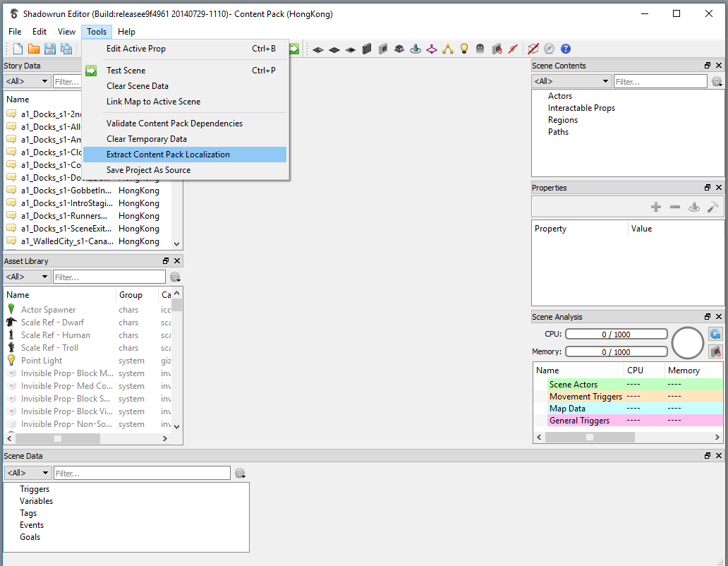Open the Help menu
Image resolution: width=728 pixels, height=566 pixels.
(x=126, y=32)
